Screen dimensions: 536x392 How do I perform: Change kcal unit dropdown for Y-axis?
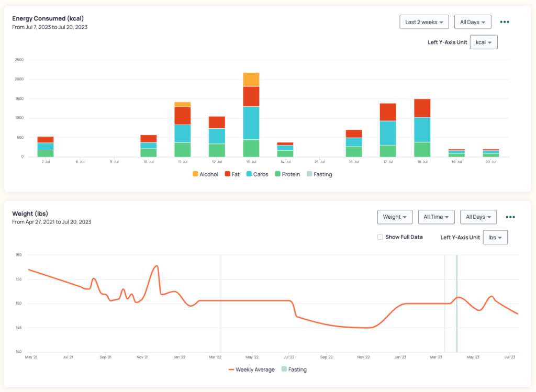[484, 42]
